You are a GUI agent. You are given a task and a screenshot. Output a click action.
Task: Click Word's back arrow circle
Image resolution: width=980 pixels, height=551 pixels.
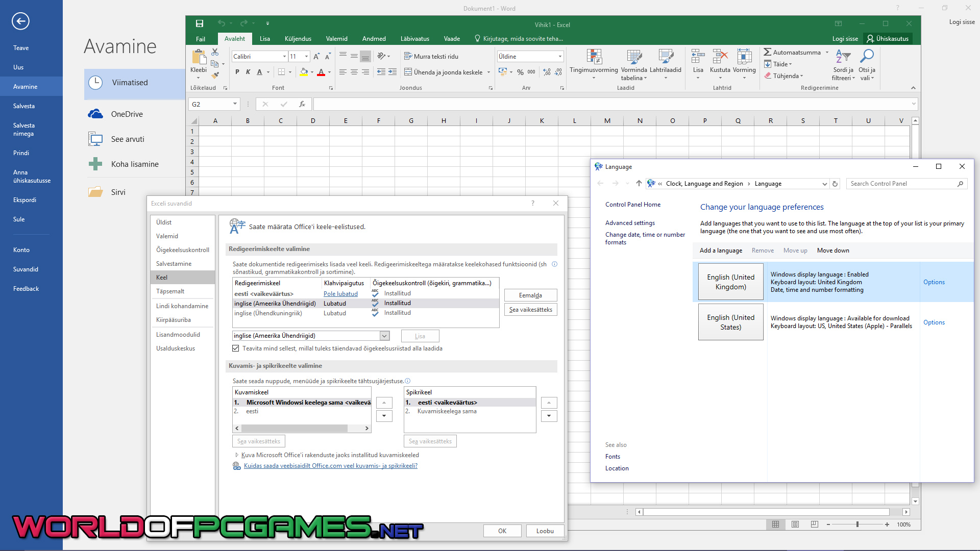point(20,21)
